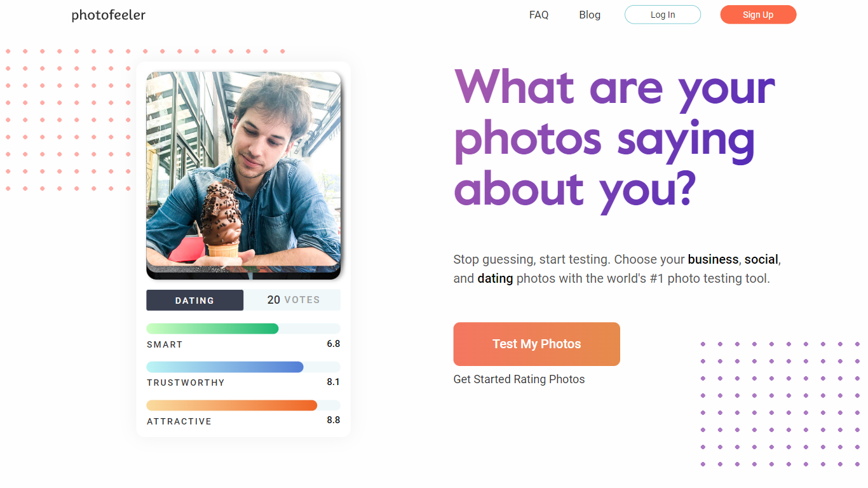Image resolution: width=868 pixels, height=488 pixels.
Task: Click the ATTRACTIVE label
Action: click(179, 421)
